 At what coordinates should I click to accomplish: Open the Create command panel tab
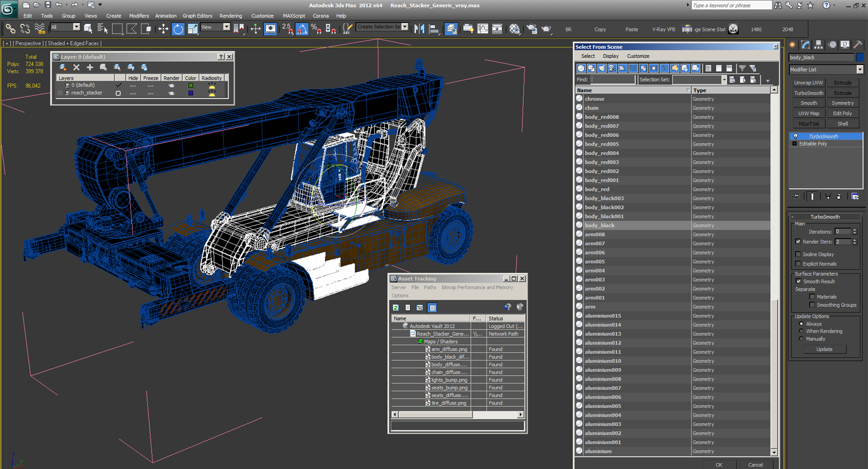point(793,45)
